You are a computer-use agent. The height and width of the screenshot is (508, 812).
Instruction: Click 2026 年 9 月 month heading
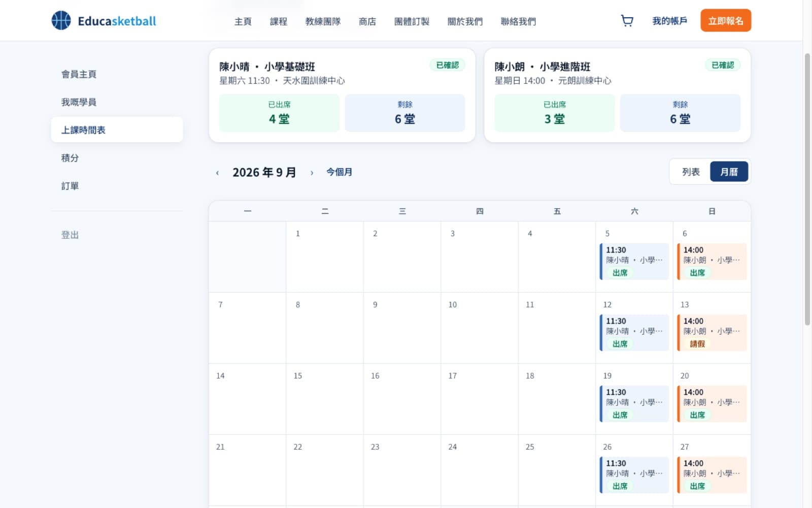pos(264,172)
